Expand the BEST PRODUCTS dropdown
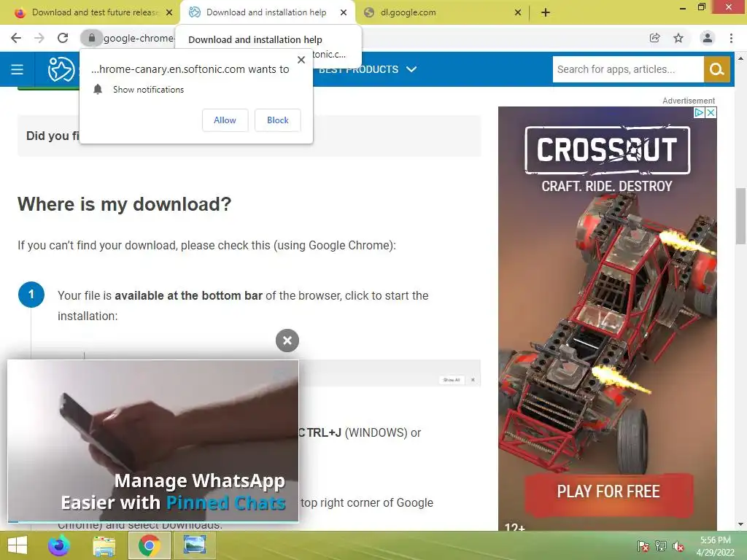 (368, 69)
